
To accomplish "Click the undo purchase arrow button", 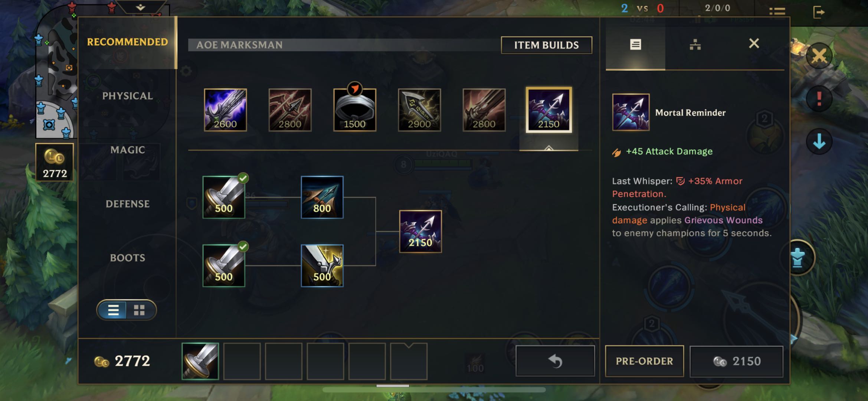I will click(x=555, y=361).
